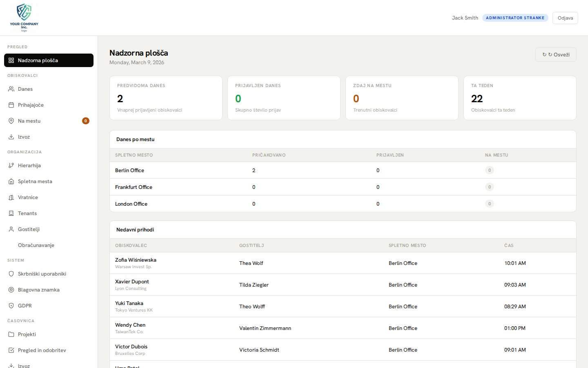Screen dimensions: 588x368
Task: Click the Spletna mesta home icon
Action: tap(11, 182)
